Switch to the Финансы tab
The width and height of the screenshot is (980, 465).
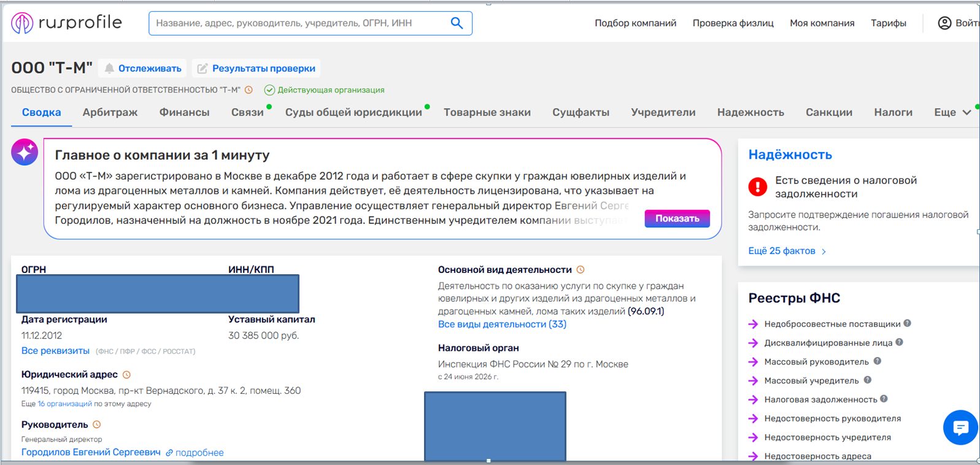[x=184, y=112]
